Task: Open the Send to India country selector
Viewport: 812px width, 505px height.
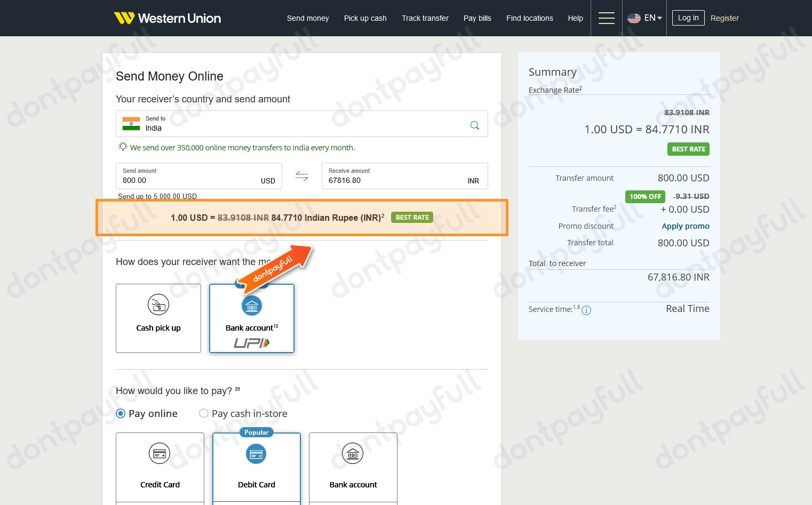Action: [x=302, y=124]
